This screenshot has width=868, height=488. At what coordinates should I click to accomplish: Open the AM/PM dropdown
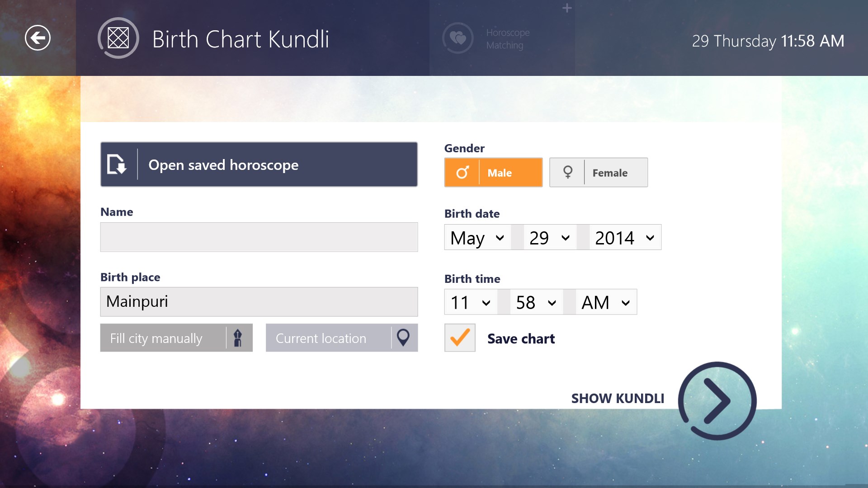point(606,302)
